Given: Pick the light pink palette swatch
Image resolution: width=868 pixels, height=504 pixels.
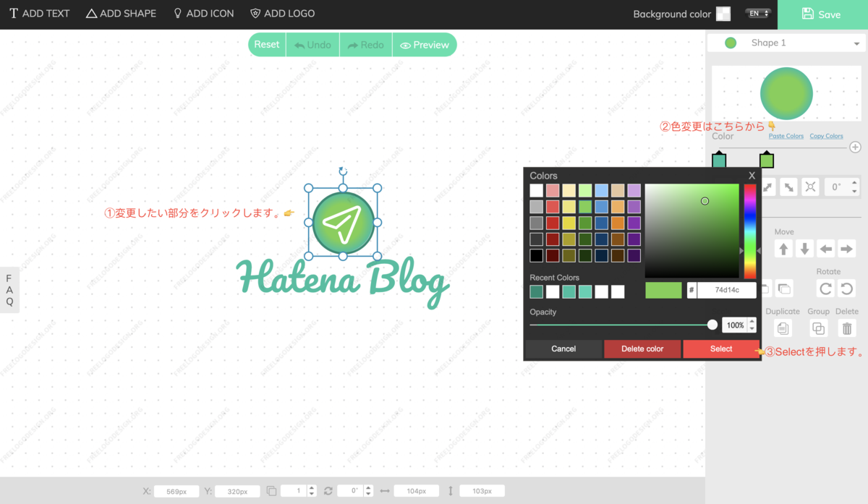Looking at the screenshot, I should 553,190.
